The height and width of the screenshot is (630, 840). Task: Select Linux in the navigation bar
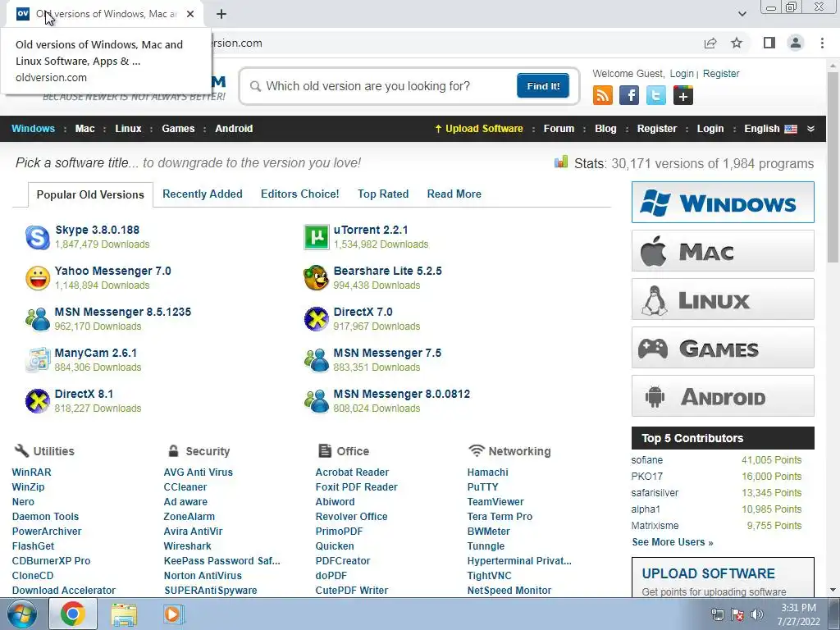(x=128, y=129)
